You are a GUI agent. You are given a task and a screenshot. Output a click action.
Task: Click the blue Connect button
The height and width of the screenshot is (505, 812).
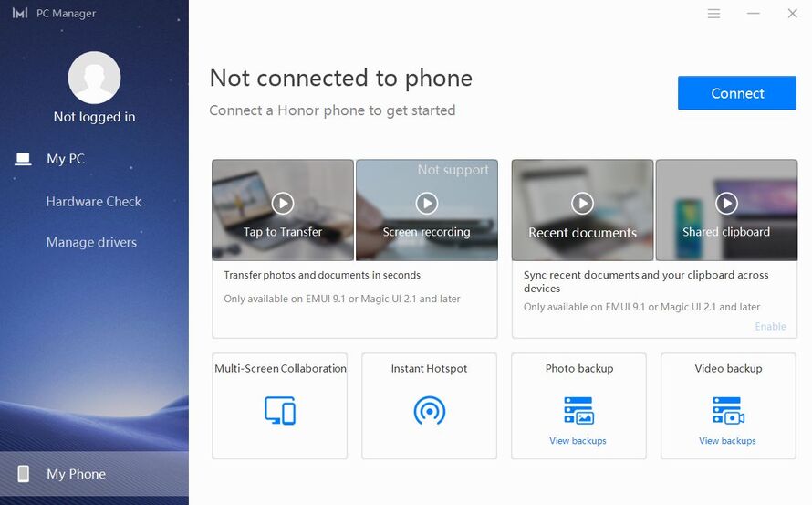pos(737,93)
